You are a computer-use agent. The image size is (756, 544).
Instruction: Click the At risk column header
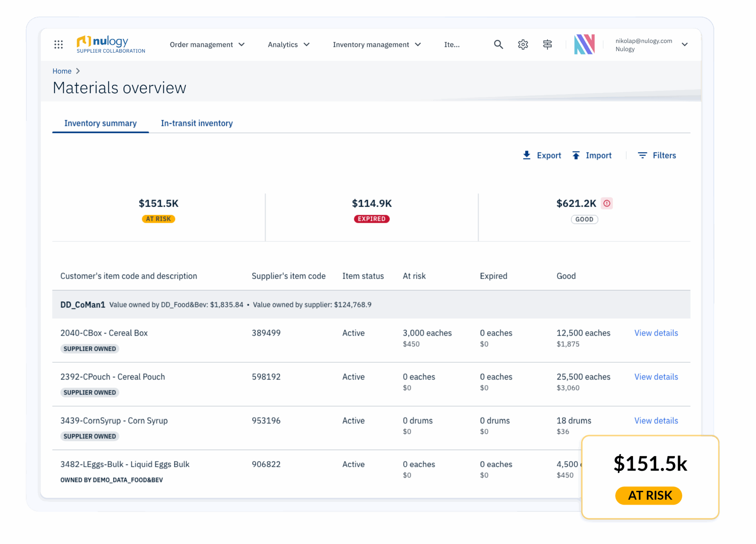[414, 276]
